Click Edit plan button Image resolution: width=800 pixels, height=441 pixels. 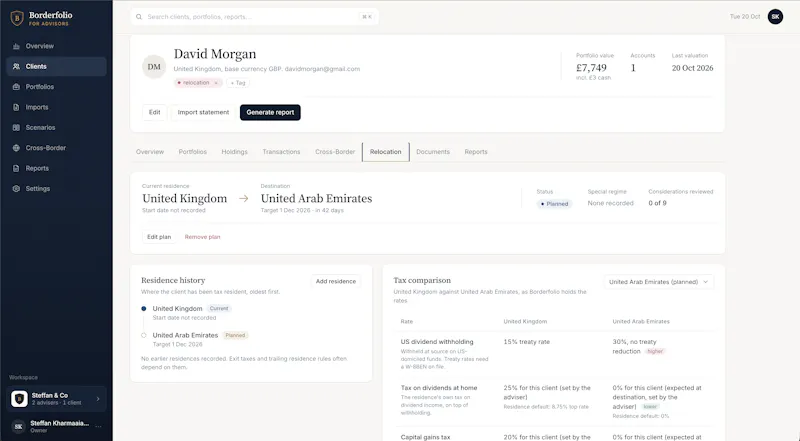[159, 237]
